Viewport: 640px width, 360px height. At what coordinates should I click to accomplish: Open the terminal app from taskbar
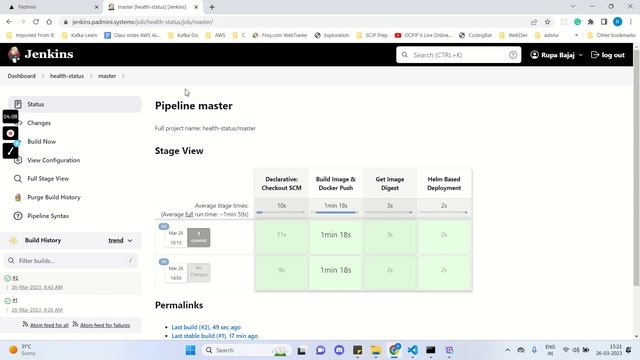431,350
